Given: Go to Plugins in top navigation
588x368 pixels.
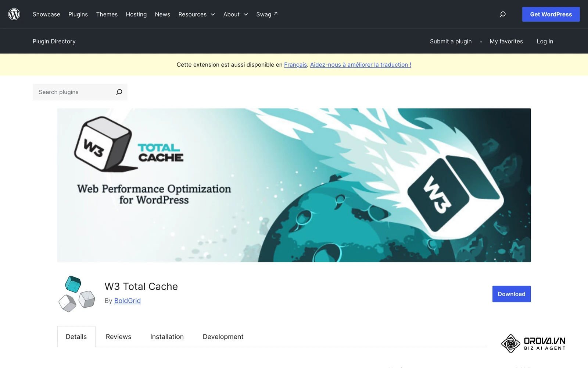Looking at the screenshot, I should [x=78, y=14].
